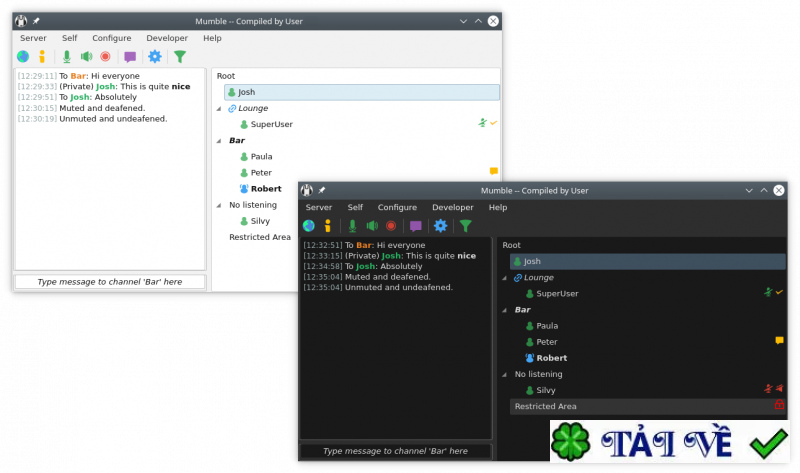Click the TẢI VỀ download button
Viewport: 800px width, 473px height.
coord(669,441)
